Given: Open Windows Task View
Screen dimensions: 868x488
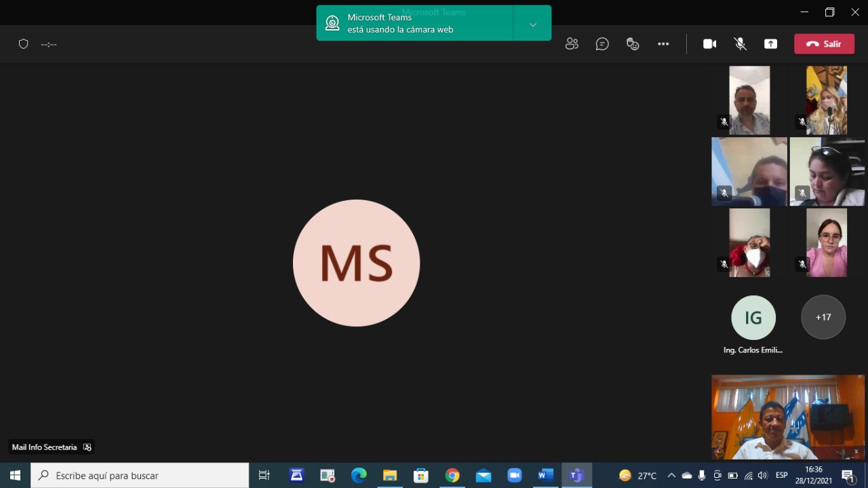Looking at the screenshot, I should pyautogui.click(x=264, y=476).
